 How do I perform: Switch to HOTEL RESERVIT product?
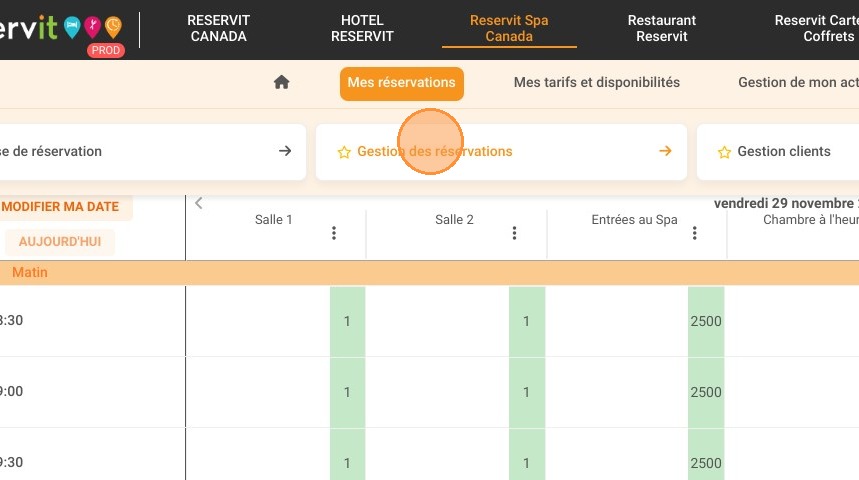click(362, 28)
